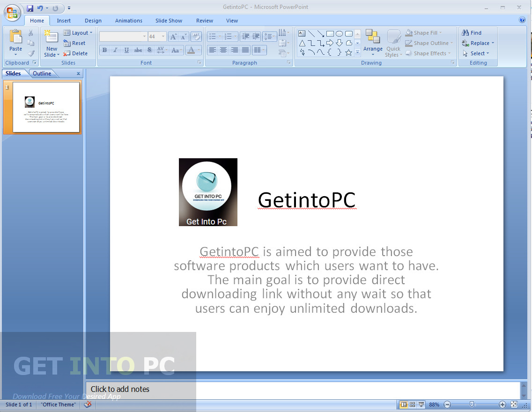Click the Office button orb
The image size is (532, 412).
(x=12, y=13)
